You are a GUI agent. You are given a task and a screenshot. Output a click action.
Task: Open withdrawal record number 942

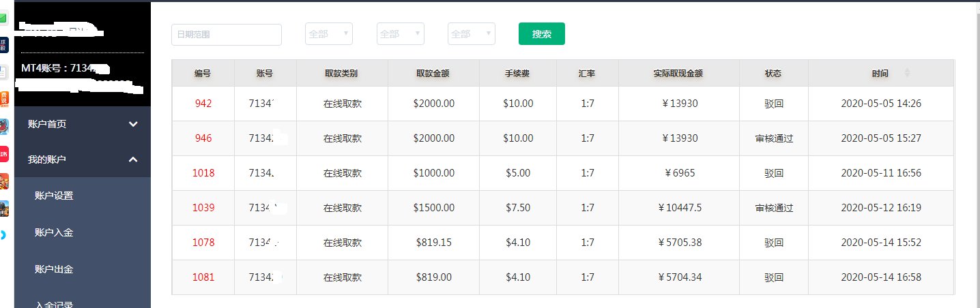point(203,104)
